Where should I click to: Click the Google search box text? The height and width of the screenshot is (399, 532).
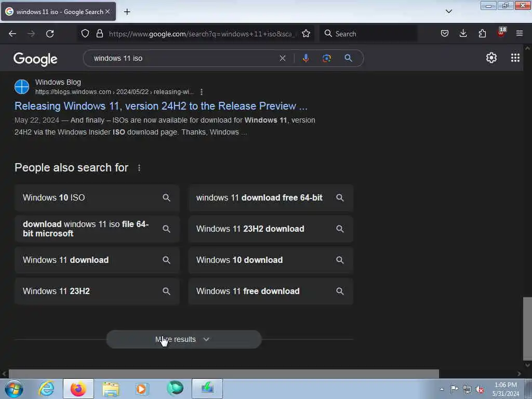(118, 58)
